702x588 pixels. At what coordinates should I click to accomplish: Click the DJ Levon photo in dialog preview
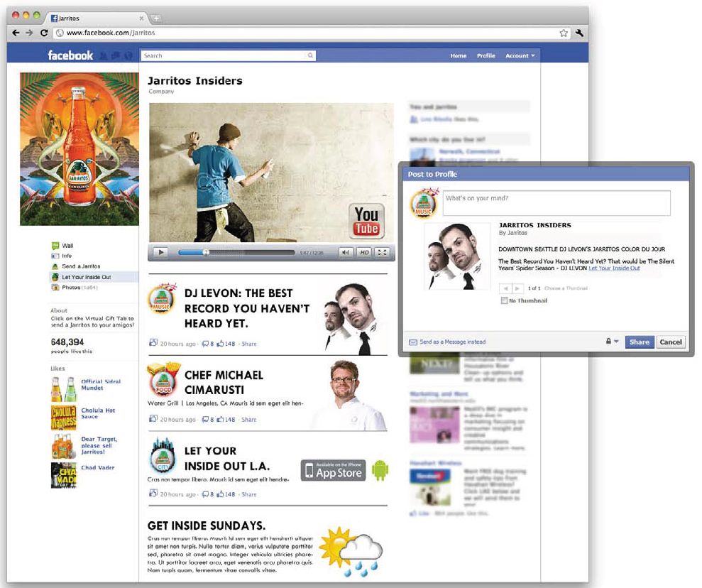(457, 256)
